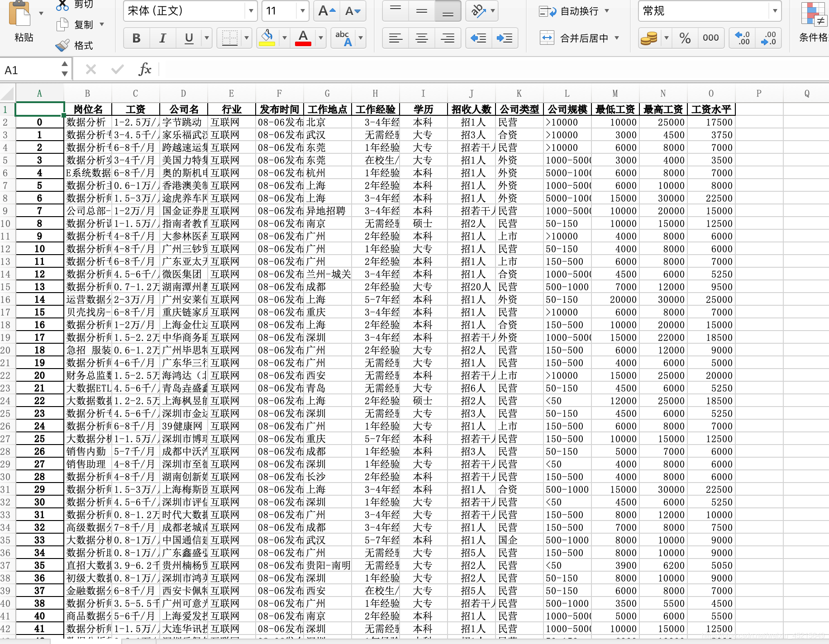Select the column O header
This screenshot has height=644, width=829.
click(x=711, y=94)
